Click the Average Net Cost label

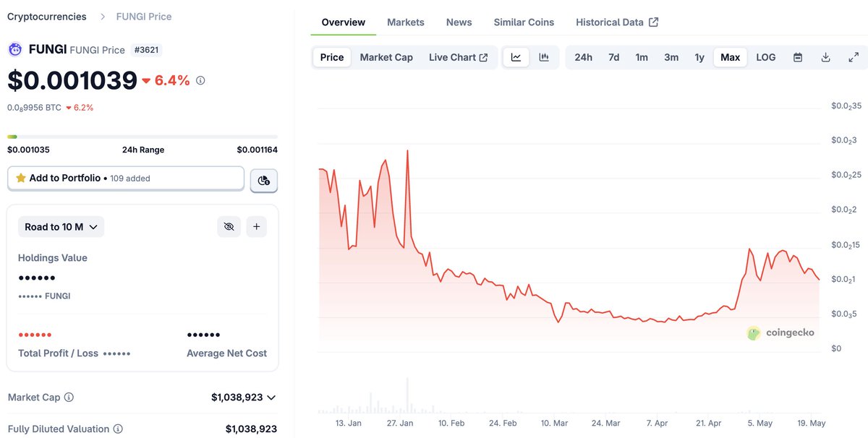226,353
